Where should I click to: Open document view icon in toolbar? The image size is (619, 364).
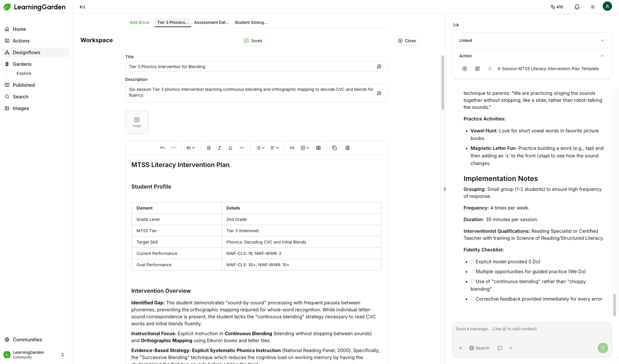[348, 148]
